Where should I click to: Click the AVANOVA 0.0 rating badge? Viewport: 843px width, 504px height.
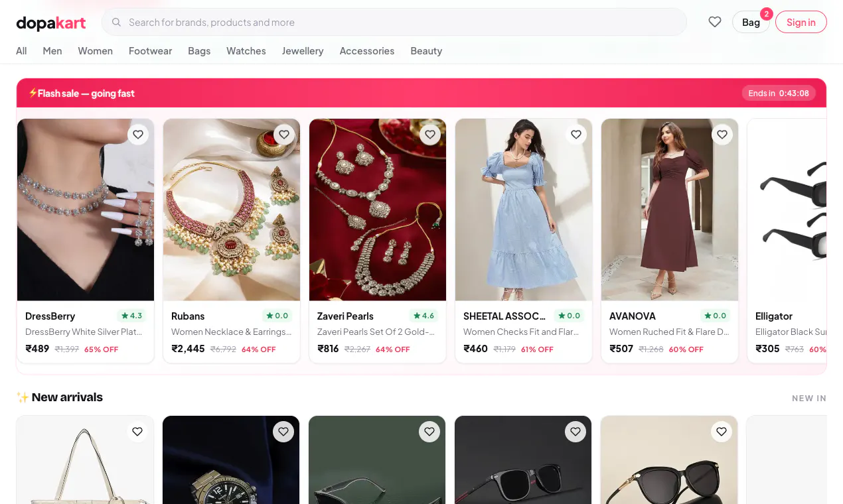coord(716,316)
